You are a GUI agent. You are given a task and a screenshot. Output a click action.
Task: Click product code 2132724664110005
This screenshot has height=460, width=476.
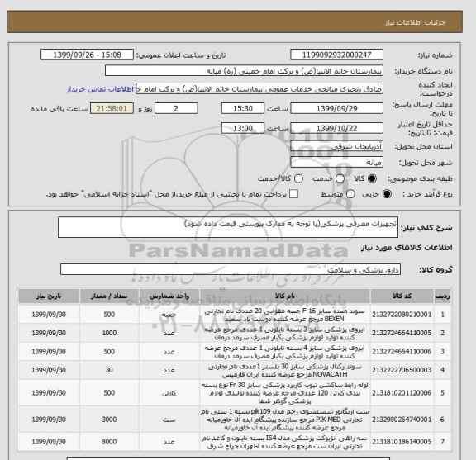pos(402,333)
